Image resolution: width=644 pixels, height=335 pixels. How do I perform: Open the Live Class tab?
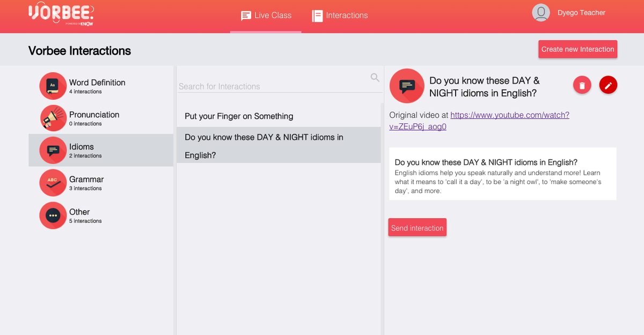266,16
